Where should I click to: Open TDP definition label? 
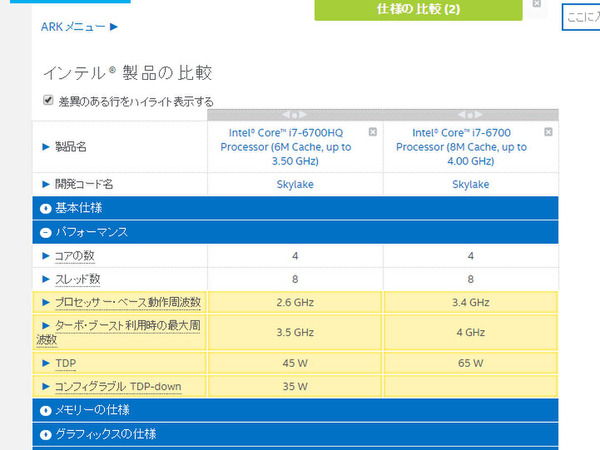pos(66,363)
